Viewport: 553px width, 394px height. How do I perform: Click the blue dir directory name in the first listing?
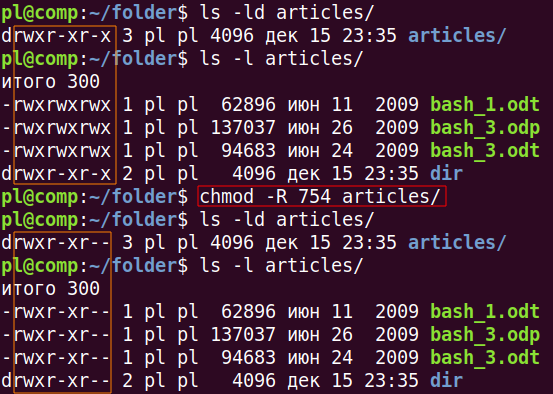click(x=446, y=174)
